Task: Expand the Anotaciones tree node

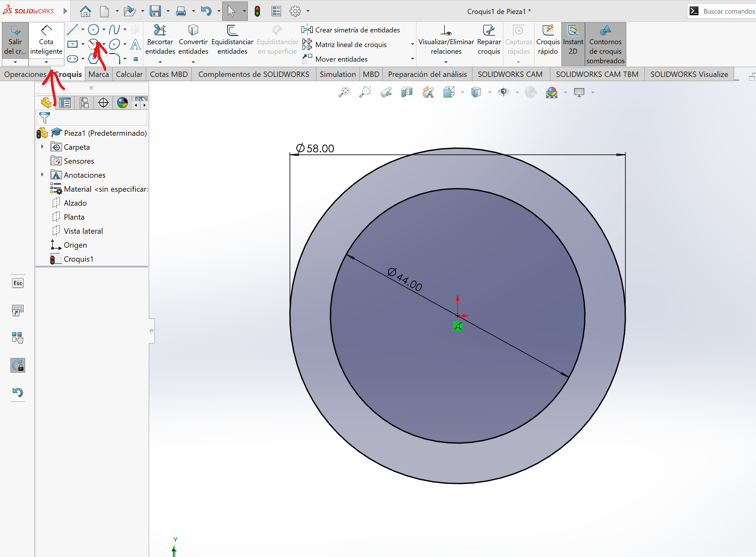Action: point(43,175)
